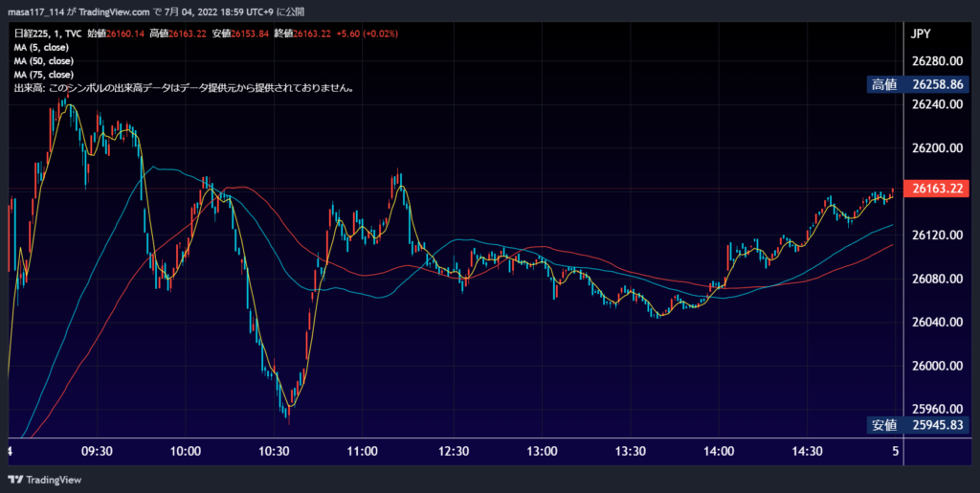Click the +5.60 (+0.02%) change value
This screenshot has height=493, width=980.
point(367,34)
